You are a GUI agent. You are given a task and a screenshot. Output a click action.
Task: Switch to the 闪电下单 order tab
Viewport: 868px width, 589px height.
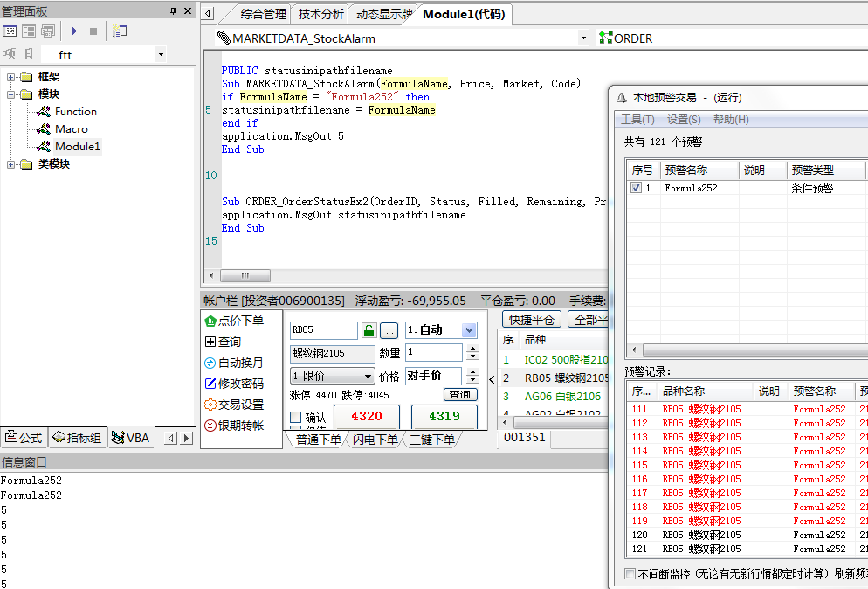375,440
